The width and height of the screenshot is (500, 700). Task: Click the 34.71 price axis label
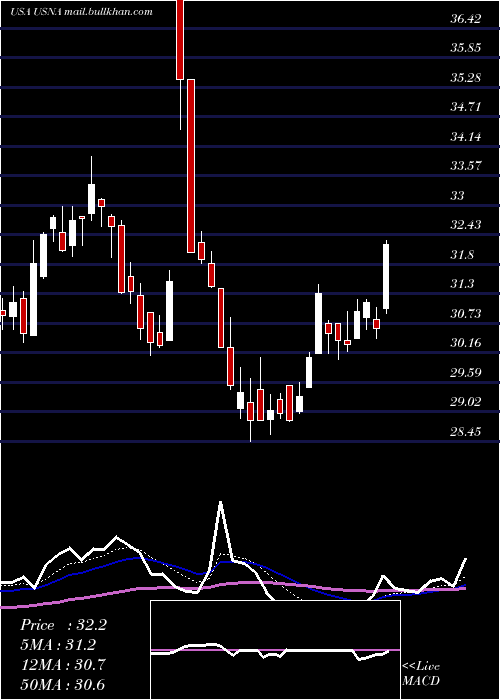point(466,107)
